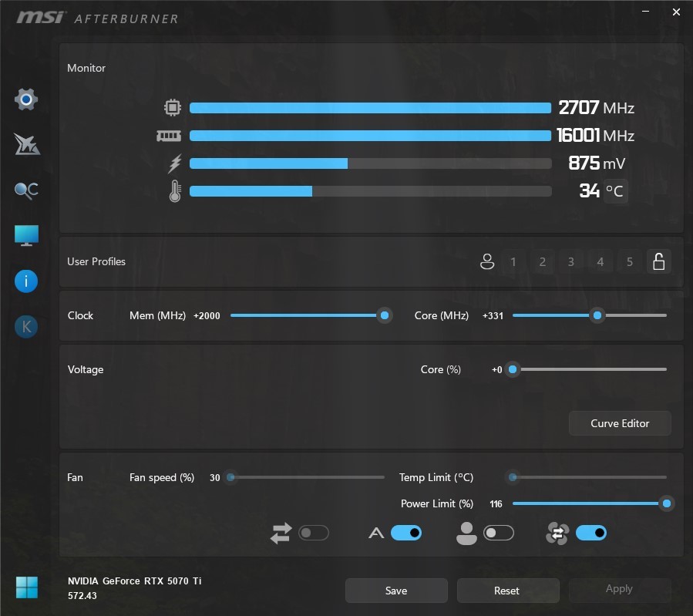Image resolution: width=693 pixels, height=616 pixels.
Task: Click the power limit value 116
Action: coord(496,503)
